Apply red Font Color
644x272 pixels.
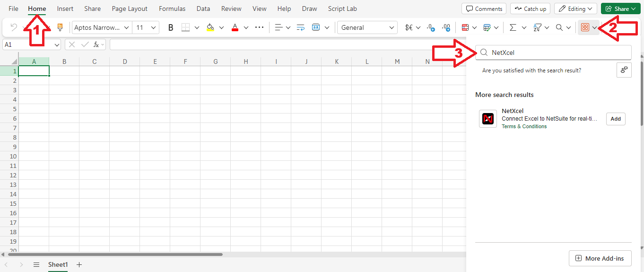[235, 27]
